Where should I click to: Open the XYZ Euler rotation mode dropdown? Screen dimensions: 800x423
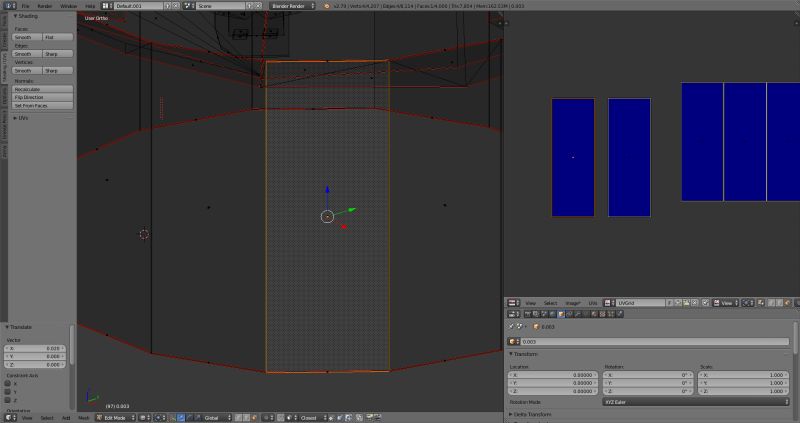[696, 402]
